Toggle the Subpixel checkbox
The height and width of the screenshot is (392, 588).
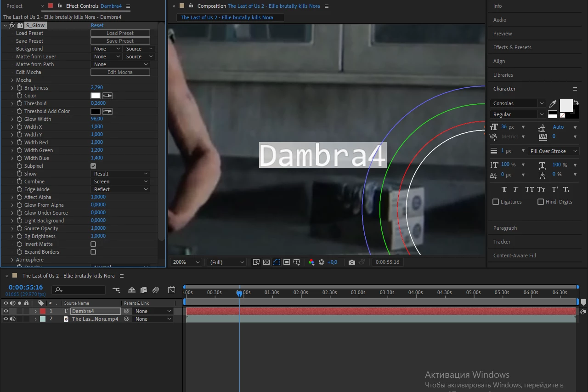point(93,166)
